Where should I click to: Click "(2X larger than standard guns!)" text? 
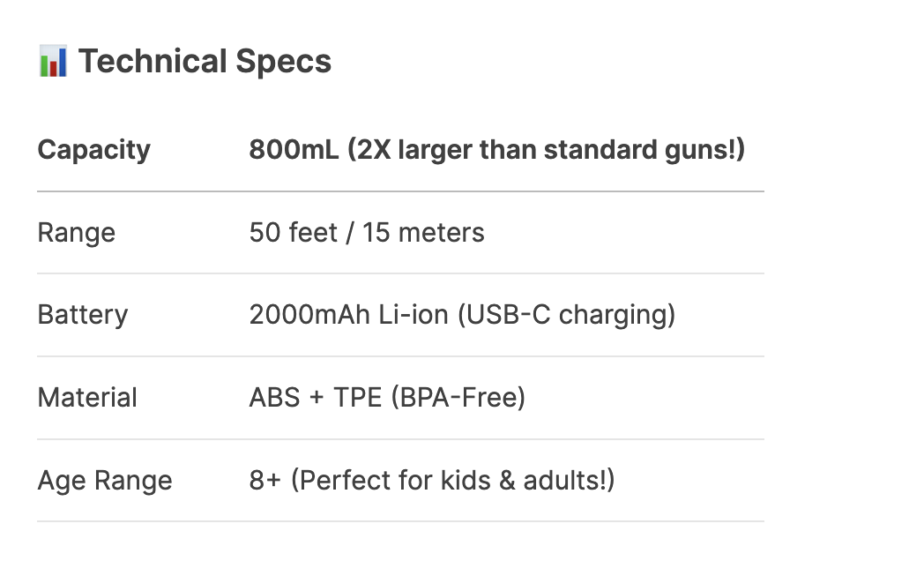(546, 150)
